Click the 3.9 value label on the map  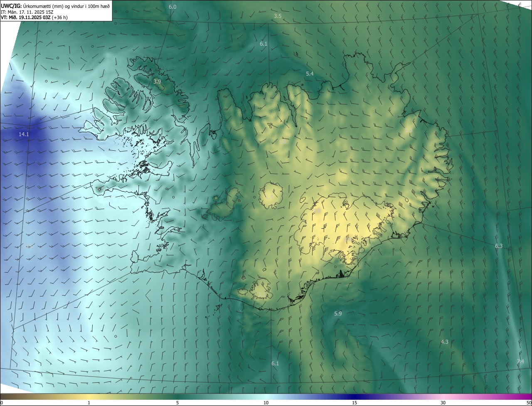[157, 82]
